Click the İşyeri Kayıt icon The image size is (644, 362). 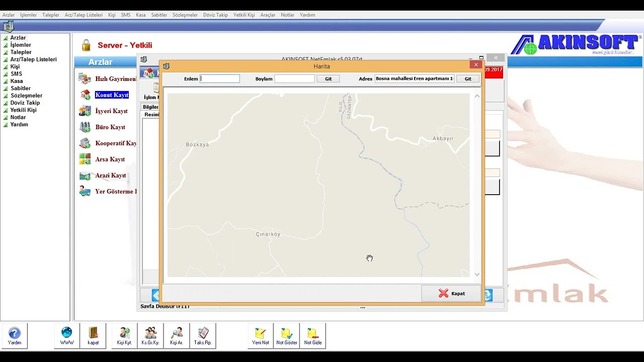[85, 111]
